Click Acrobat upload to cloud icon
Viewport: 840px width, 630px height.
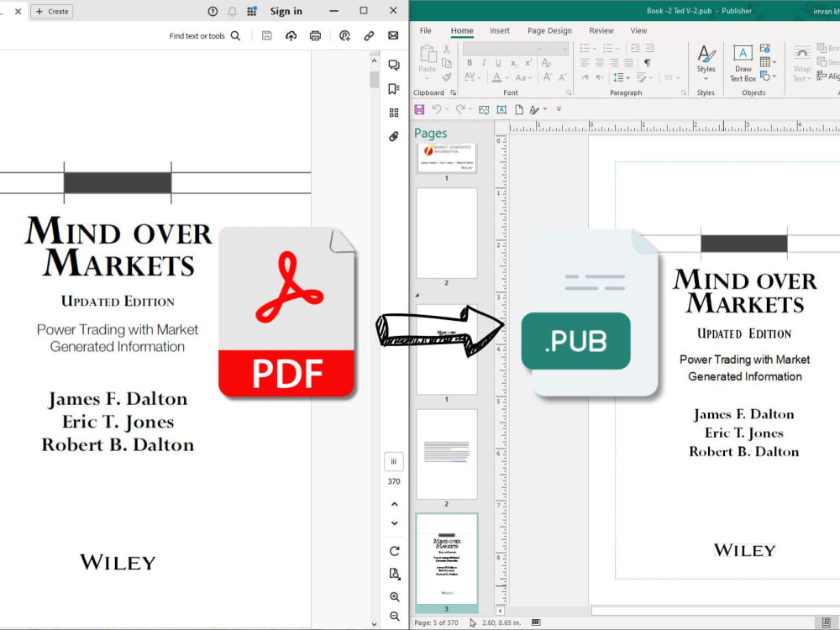pos(291,36)
